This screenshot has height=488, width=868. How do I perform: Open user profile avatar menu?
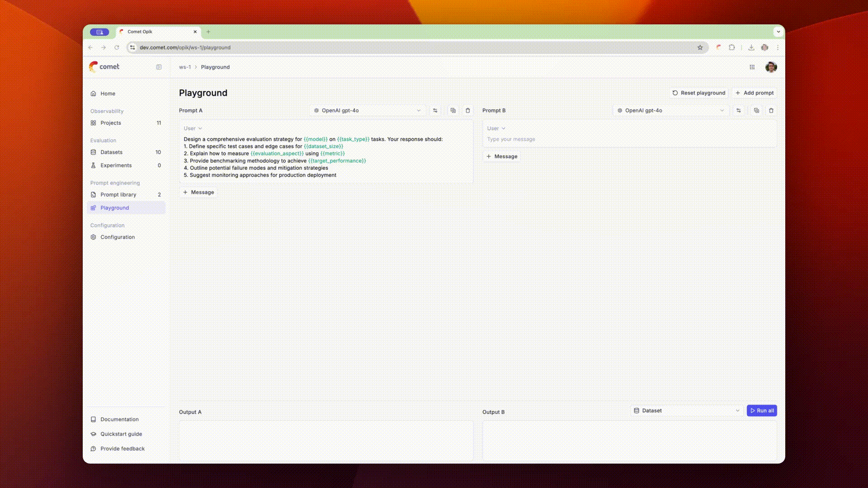(771, 67)
